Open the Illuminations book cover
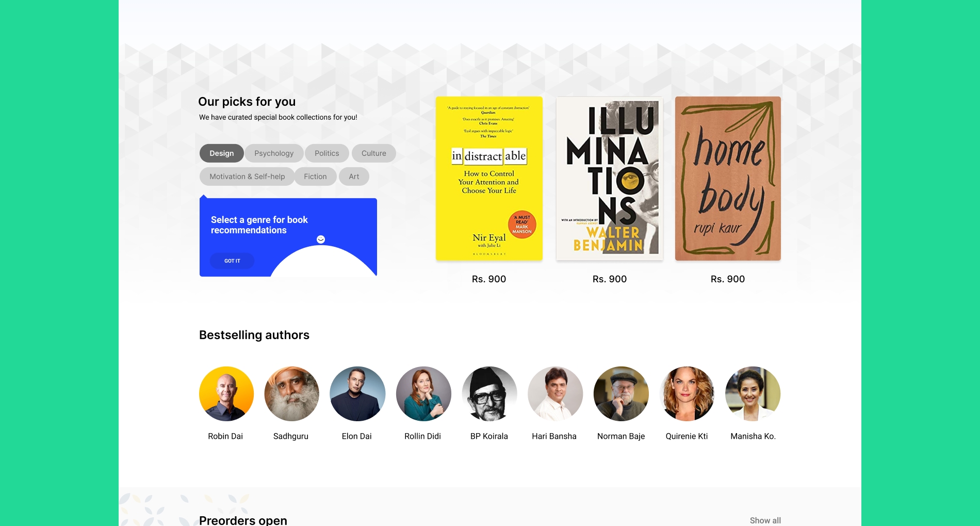Screen dimensions: 980x526 click(609, 179)
